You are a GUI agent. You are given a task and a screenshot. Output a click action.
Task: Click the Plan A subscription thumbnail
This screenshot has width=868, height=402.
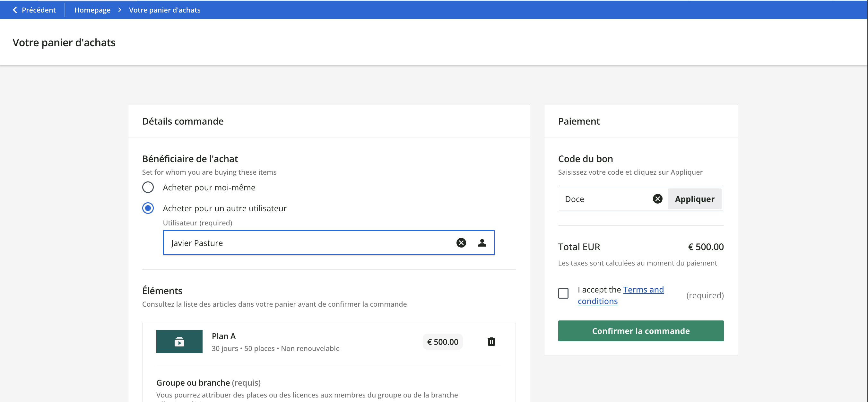tap(179, 341)
